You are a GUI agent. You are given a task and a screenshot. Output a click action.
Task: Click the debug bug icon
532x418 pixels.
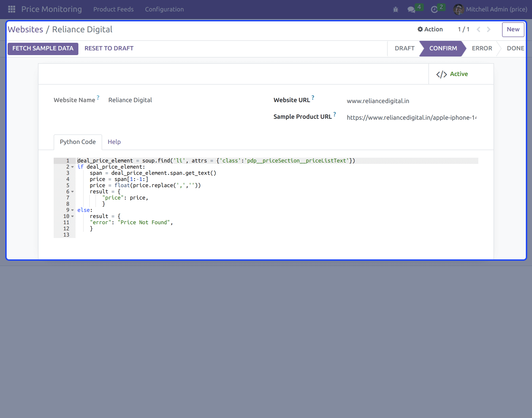pyautogui.click(x=396, y=9)
